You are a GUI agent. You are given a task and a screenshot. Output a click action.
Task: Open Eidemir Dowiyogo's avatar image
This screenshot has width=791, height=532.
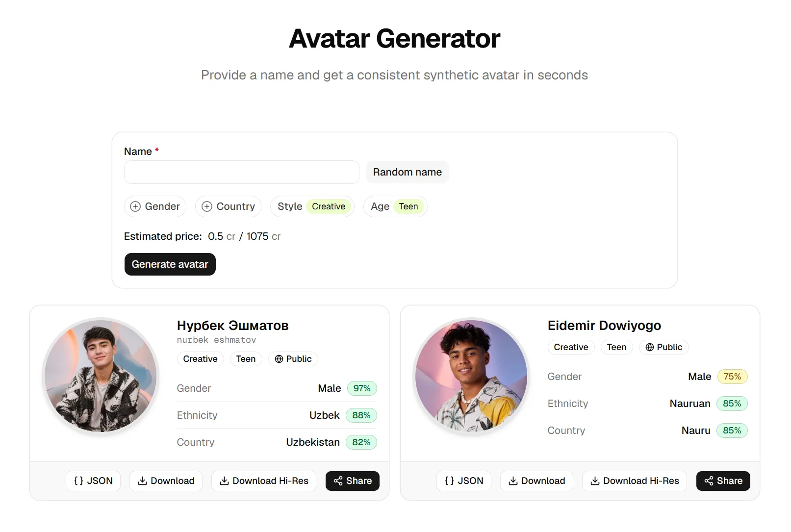point(471,376)
